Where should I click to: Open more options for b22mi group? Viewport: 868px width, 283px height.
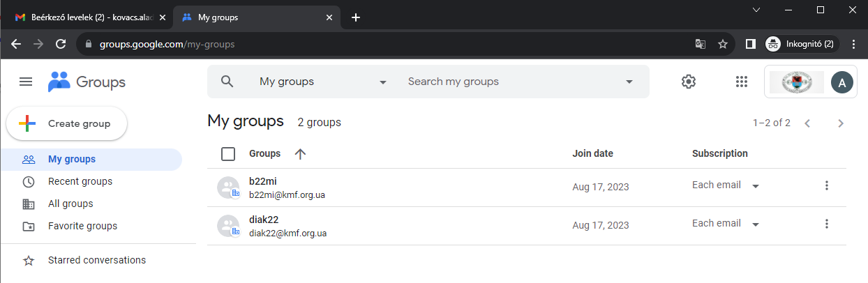coord(827,185)
